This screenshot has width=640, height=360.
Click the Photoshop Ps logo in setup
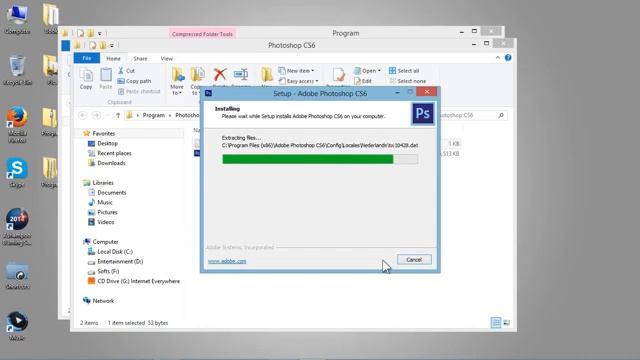click(x=422, y=113)
